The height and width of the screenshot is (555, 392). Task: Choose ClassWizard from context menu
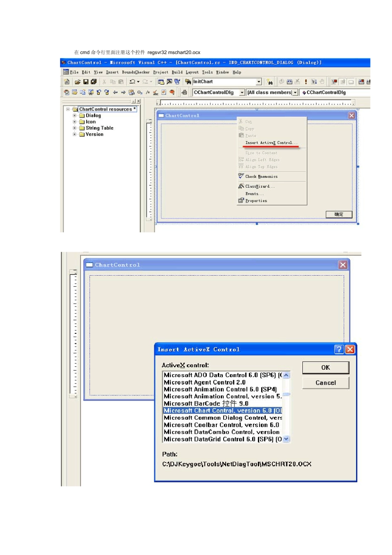point(260,187)
